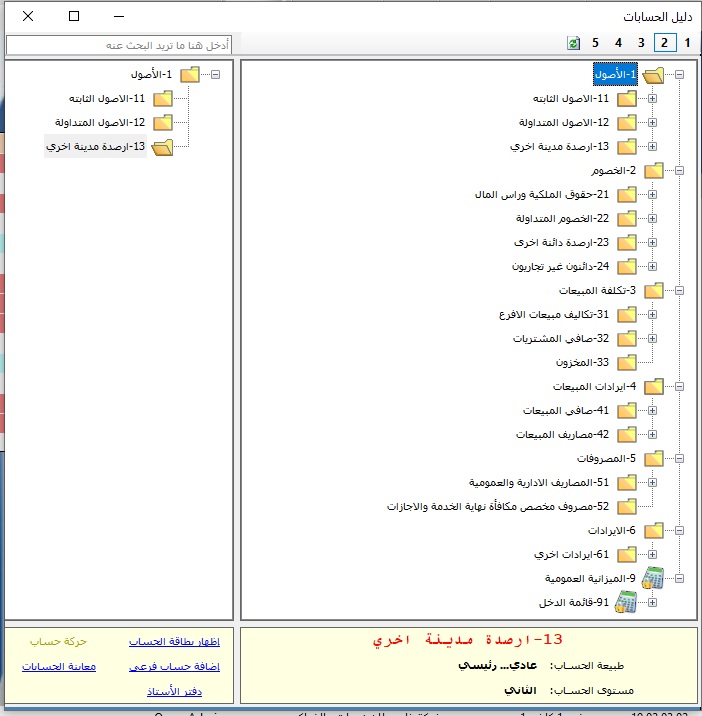Click the folder icon of 2-الخصوم
The height and width of the screenshot is (716, 702).
click(653, 171)
